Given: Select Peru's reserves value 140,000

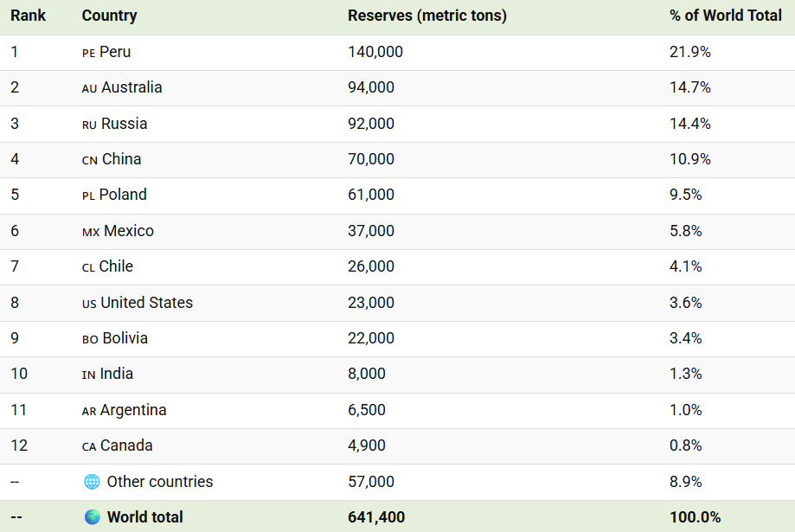Looking at the screenshot, I should click(x=375, y=52).
